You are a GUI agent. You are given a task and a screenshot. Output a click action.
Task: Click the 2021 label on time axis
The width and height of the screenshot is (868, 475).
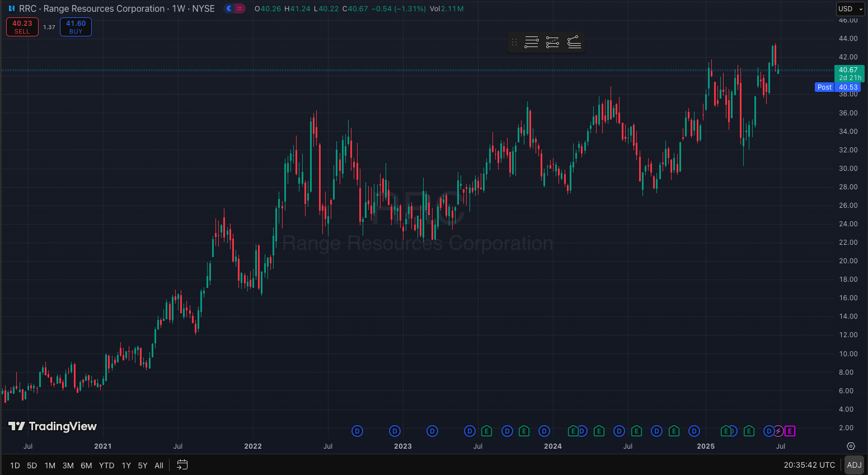[103, 446]
